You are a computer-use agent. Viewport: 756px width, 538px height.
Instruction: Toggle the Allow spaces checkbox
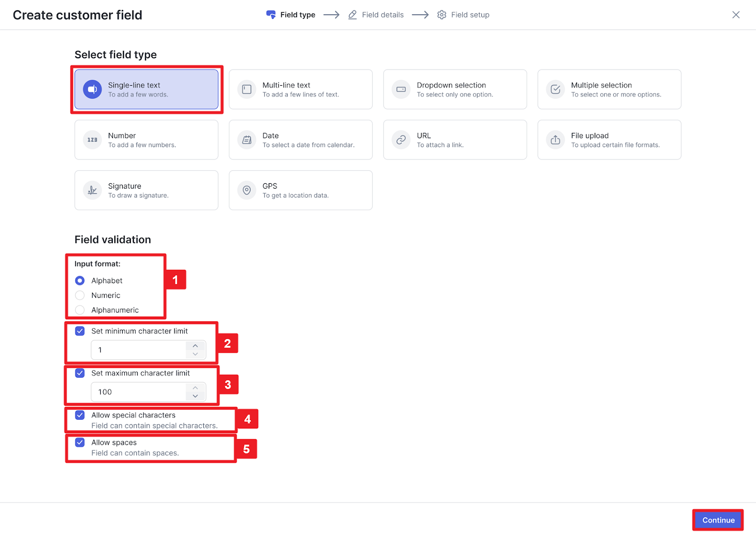[80, 443]
